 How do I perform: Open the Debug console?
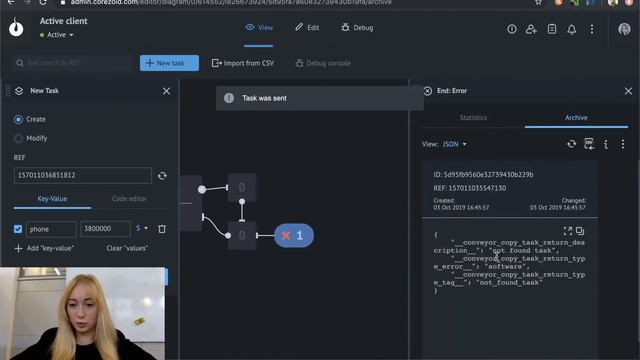[x=323, y=63]
